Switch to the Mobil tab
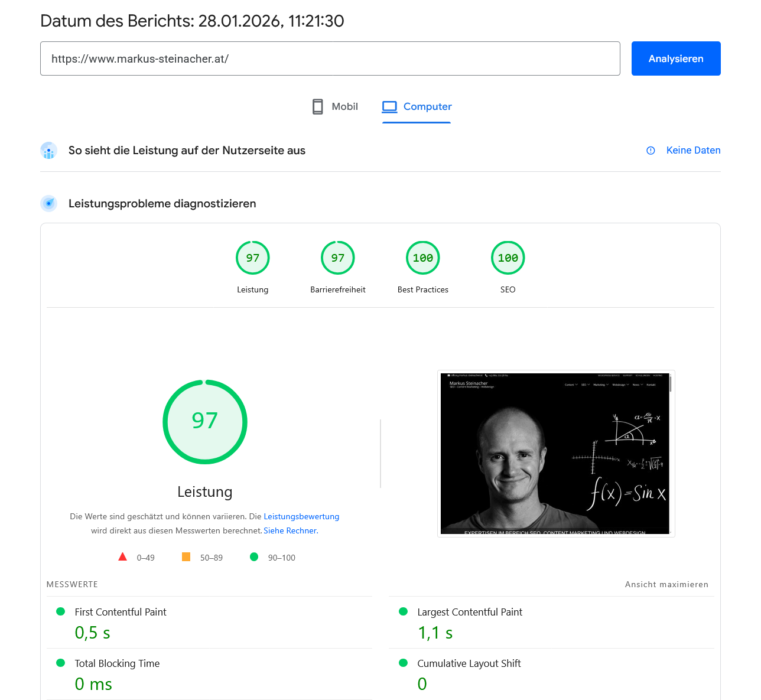This screenshot has width=761, height=700. tap(344, 106)
